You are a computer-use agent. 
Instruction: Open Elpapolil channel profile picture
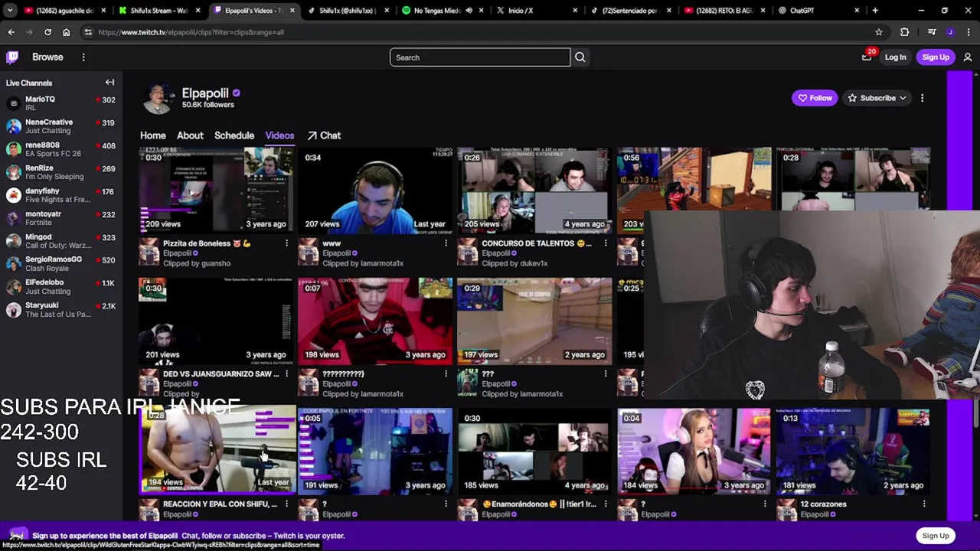pos(158,98)
